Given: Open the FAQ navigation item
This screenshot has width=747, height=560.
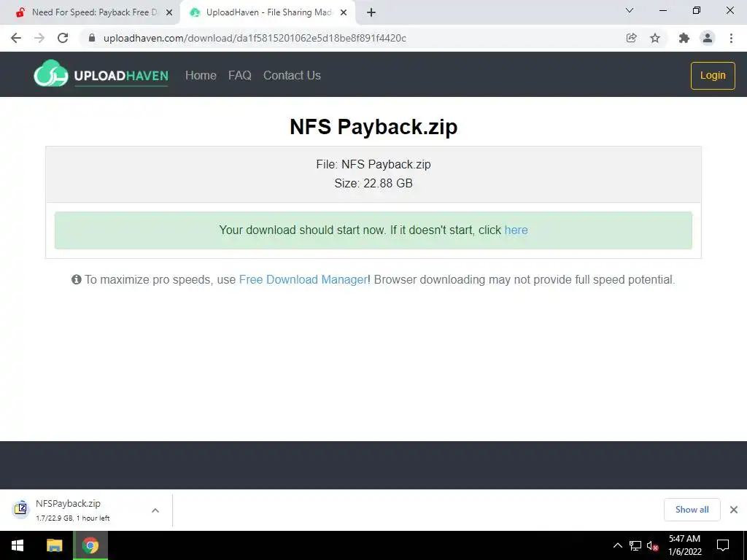Looking at the screenshot, I should pyautogui.click(x=239, y=75).
